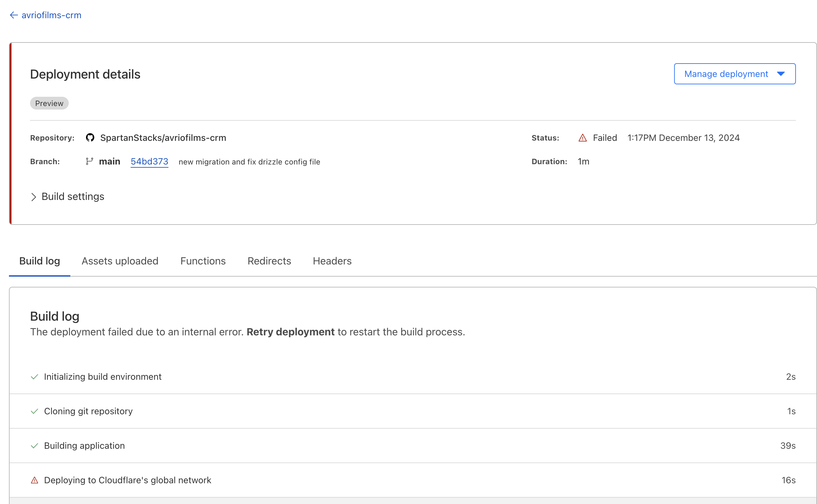817x504 pixels.
Task: Click the red warning icon beside Failed
Action: 582,138
